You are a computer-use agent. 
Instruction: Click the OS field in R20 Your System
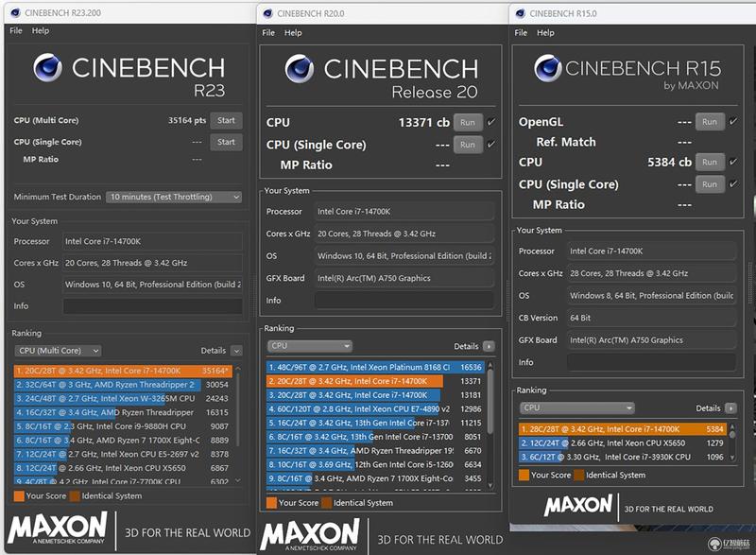point(404,256)
